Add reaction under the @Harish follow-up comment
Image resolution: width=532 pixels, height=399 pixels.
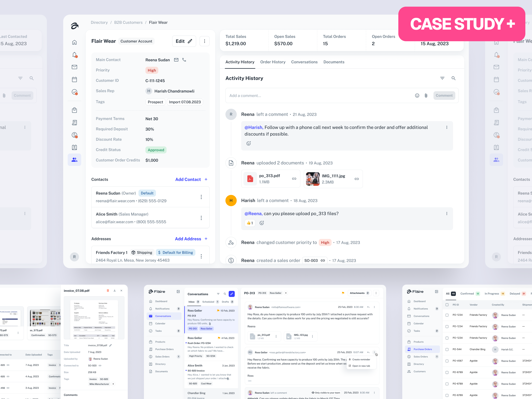pyautogui.click(x=249, y=144)
